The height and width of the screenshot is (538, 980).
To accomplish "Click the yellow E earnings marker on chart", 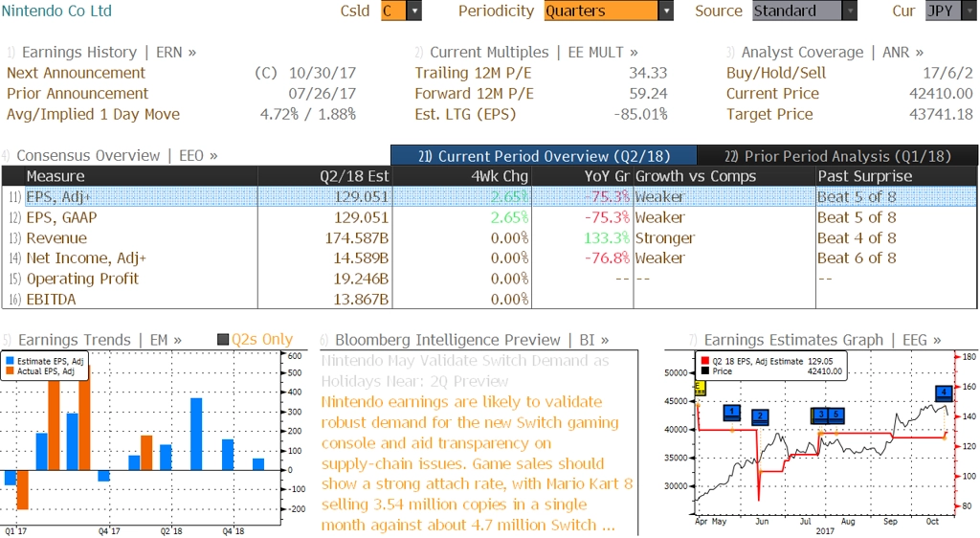I will (x=700, y=389).
